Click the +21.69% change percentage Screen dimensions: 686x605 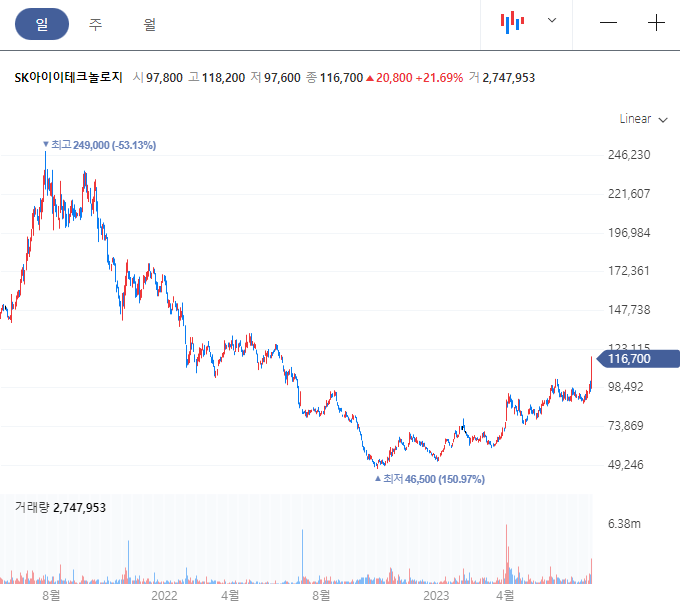tap(439, 78)
